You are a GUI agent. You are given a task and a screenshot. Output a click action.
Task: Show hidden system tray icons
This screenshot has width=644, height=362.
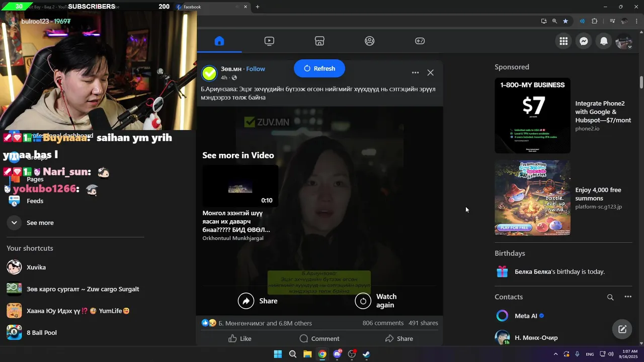[555, 354]
